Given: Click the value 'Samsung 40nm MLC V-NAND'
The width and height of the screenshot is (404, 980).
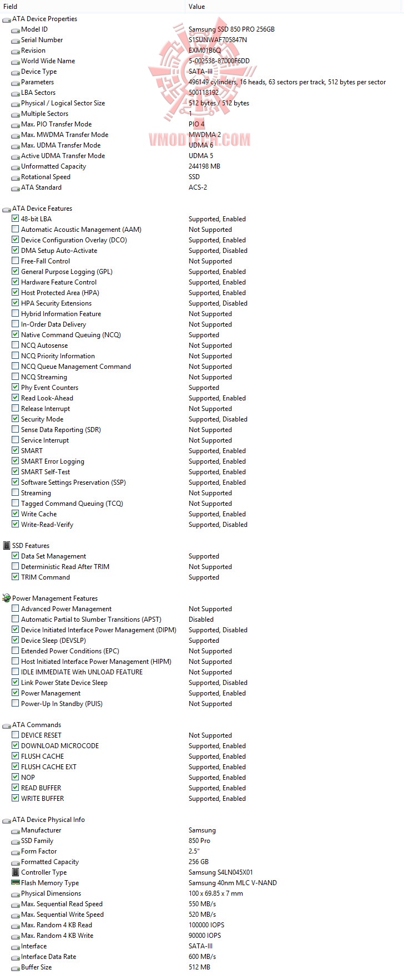Looking at the screenshot, I should click(x=233, y=883).
